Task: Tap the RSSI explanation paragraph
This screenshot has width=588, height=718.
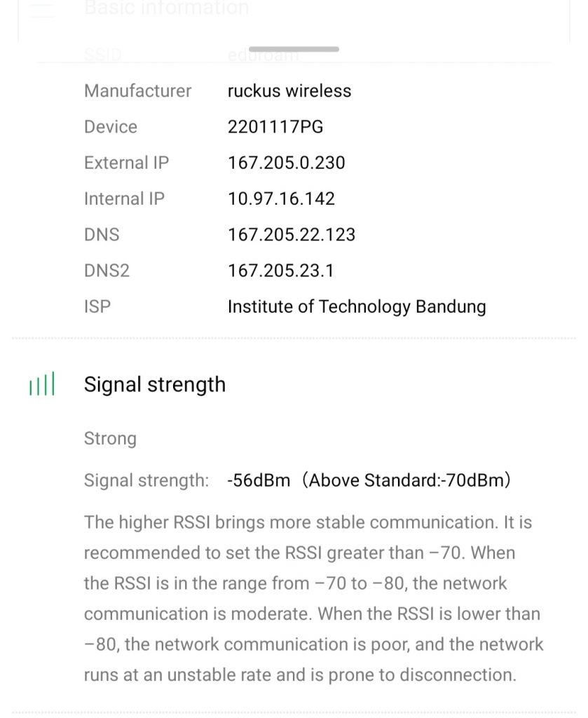Action: [313, 598]
